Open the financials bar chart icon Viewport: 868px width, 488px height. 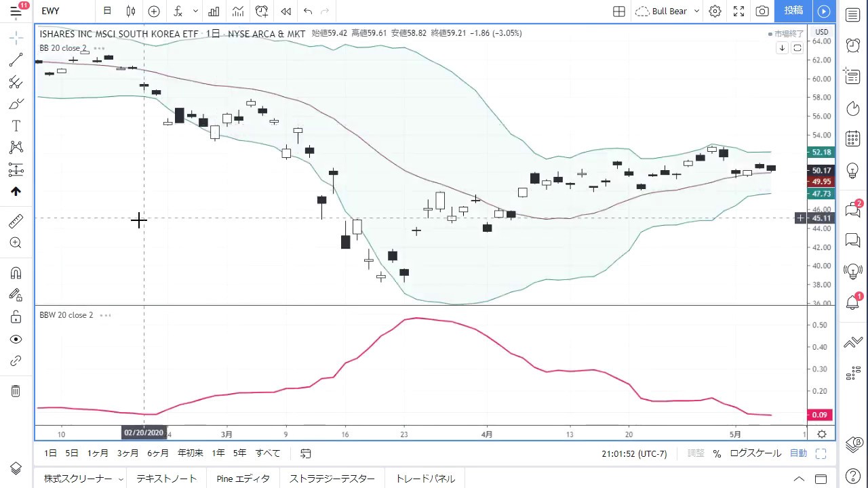(214, 11)
